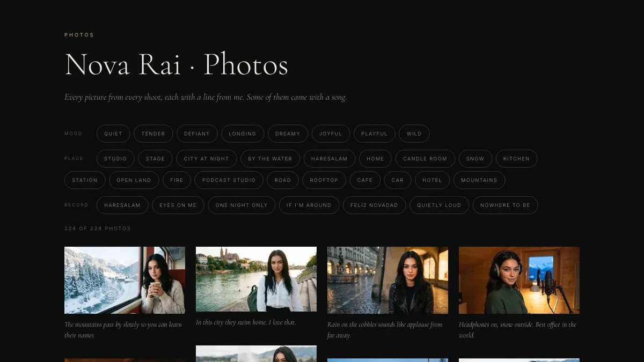The width and height of the screenshot is (644, 362).
Task: Filter by Quietly Loud record
Action: (439, 205)
